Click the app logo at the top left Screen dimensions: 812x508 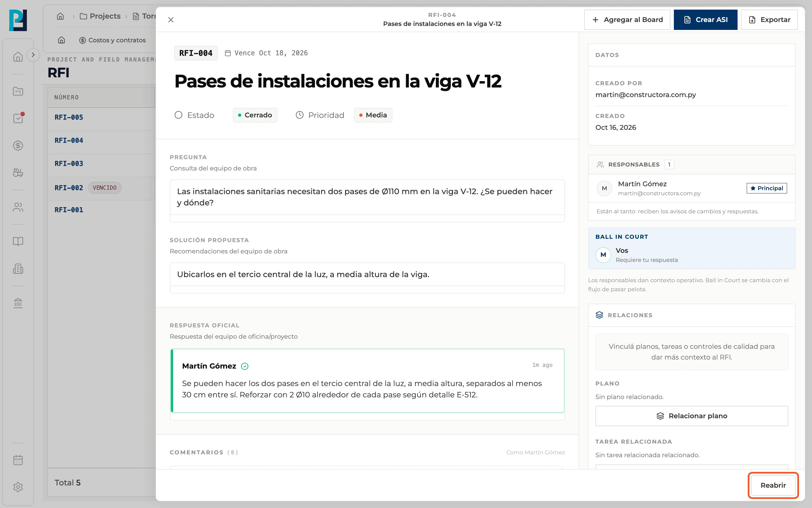point(18,20)
